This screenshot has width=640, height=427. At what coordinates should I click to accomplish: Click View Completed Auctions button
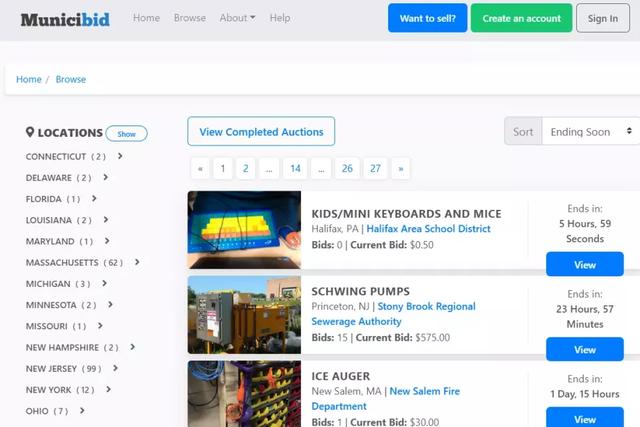pyautogui.click(x=261, y=132)
